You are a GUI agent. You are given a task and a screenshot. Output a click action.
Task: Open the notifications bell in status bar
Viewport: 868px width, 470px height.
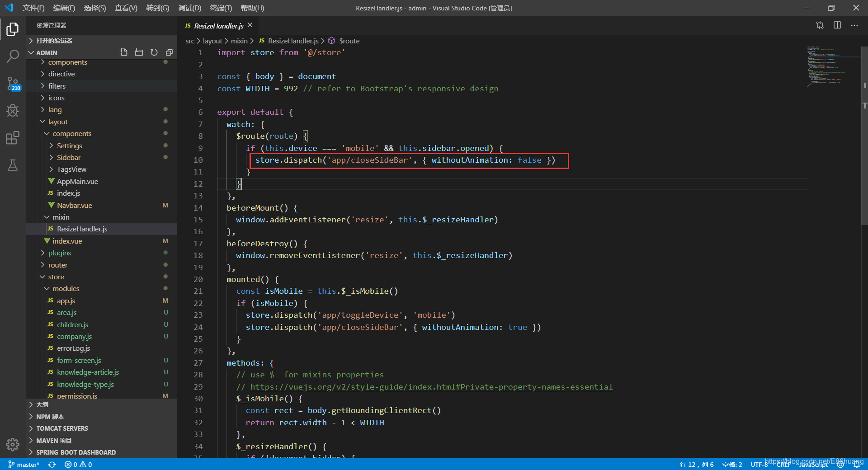point(856,464)
